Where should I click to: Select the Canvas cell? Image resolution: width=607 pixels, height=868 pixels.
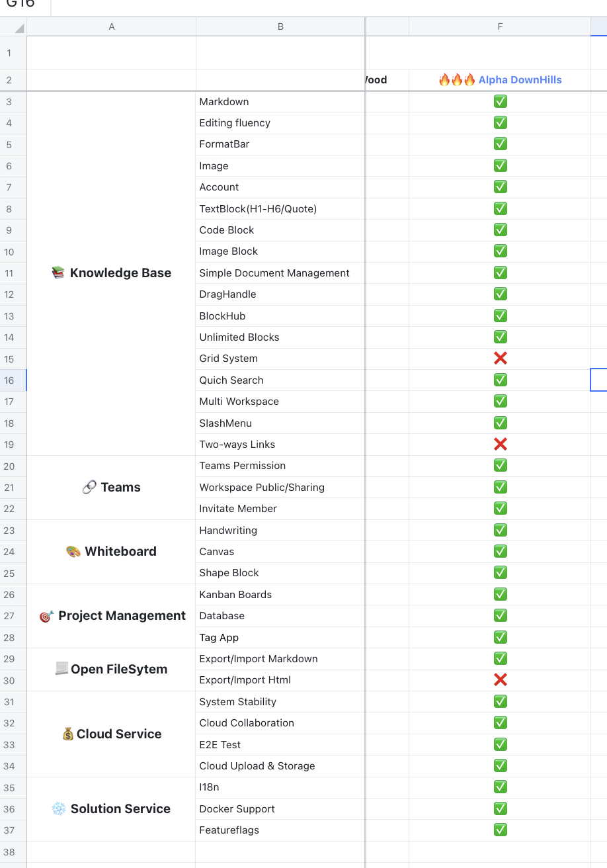[280, 551]
